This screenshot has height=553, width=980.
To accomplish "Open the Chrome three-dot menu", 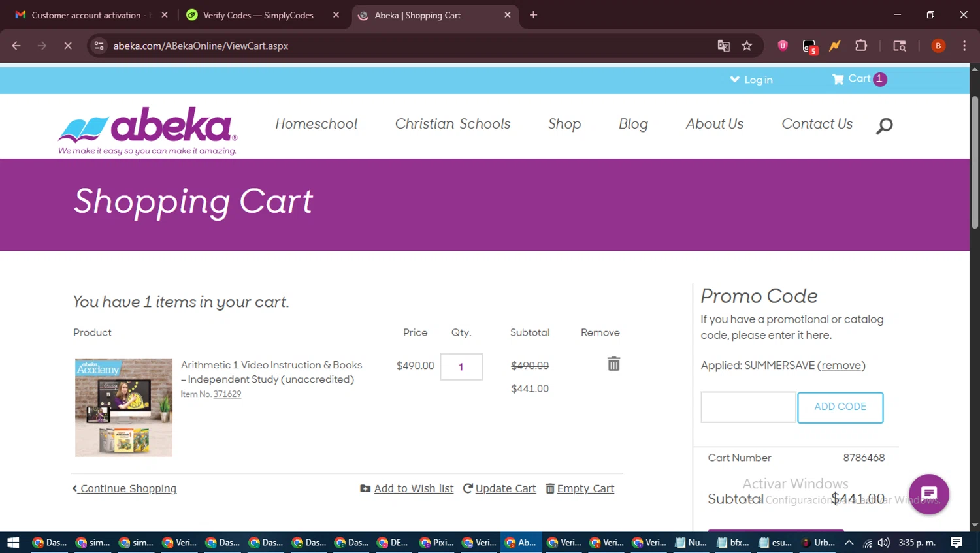I will point(964,46).
